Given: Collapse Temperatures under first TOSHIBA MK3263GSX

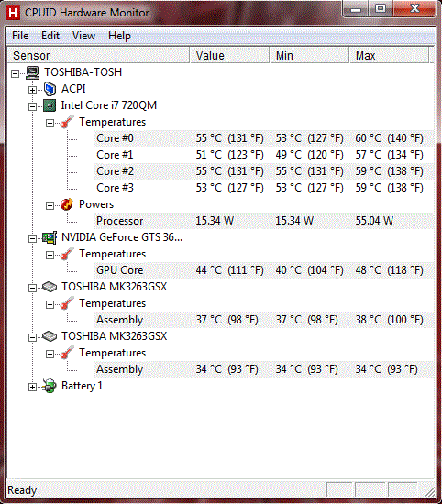Looking at the screenshot, I should pyautogui.click(x=50, y=304).
